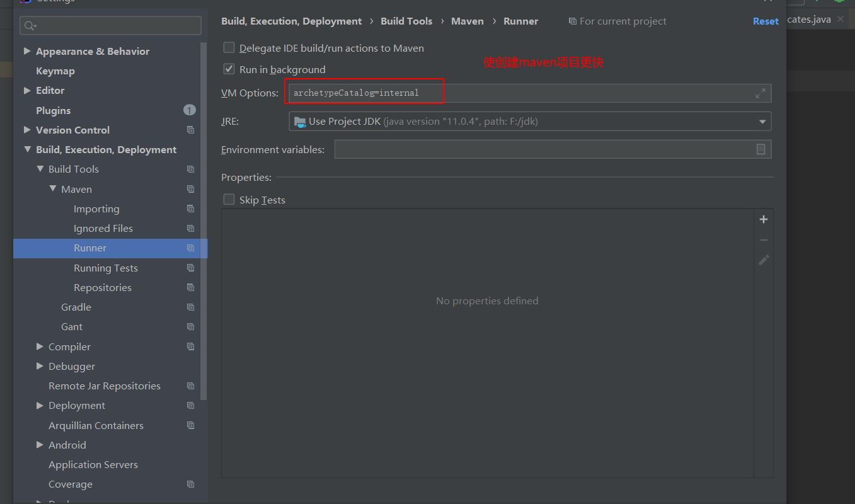Open Arquillian Containers settings
The width and height of the screenshot is (855, 504).
(96, 425)
